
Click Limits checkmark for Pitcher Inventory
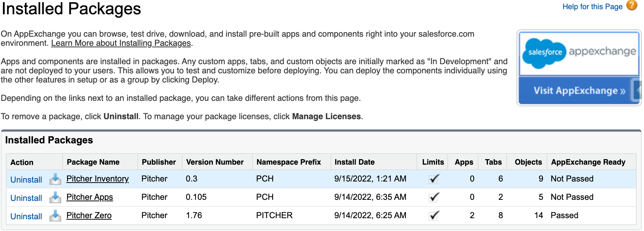(x=434, y=179)
